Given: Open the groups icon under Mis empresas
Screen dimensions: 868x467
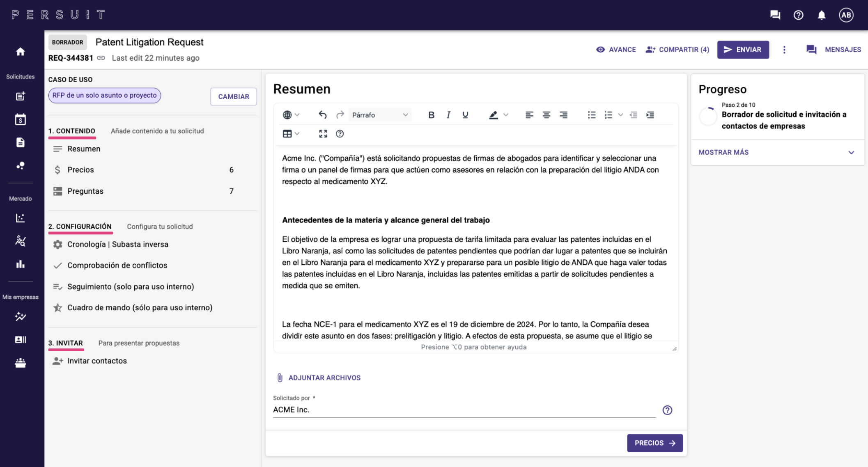Looking at the screenshot, I should point(20,363).
